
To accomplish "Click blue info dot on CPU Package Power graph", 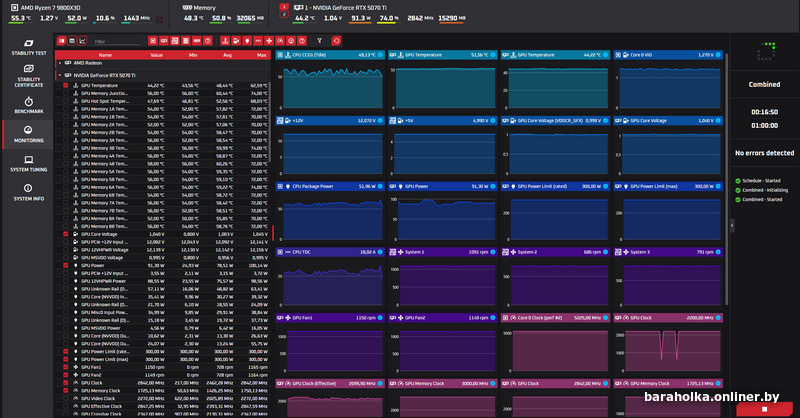I will click(x=380, y=186).
